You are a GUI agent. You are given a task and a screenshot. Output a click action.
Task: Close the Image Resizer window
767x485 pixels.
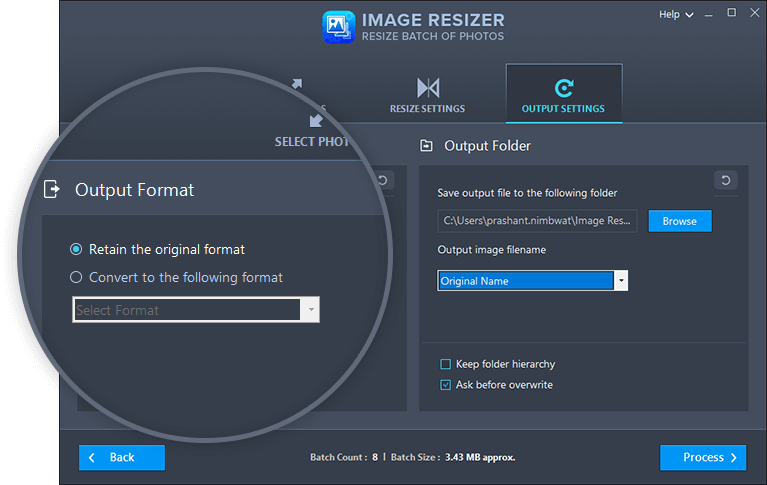755,13
